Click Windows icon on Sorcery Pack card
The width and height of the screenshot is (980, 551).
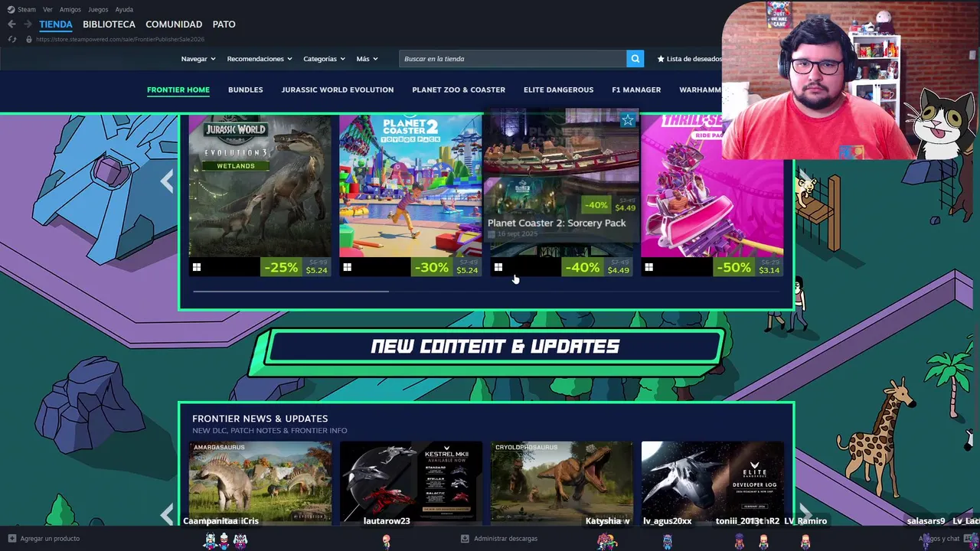pos(498,267)
